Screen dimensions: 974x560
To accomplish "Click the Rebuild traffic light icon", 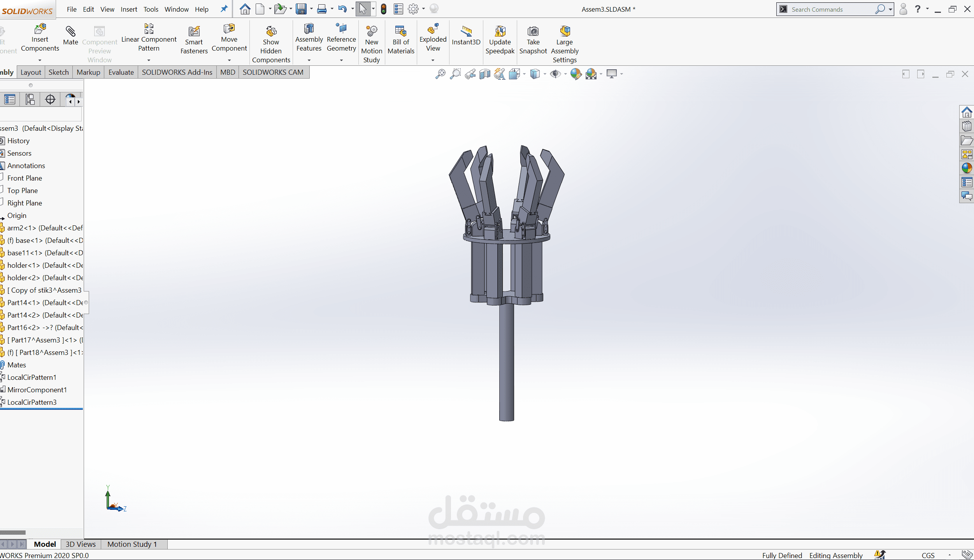I will 384,9.
